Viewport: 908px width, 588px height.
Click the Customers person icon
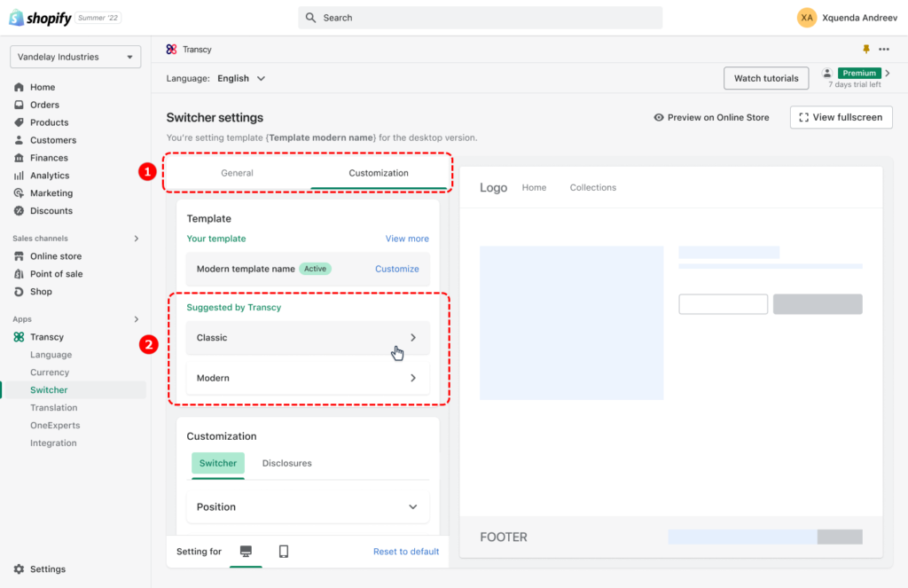click(x=20, y=140)
